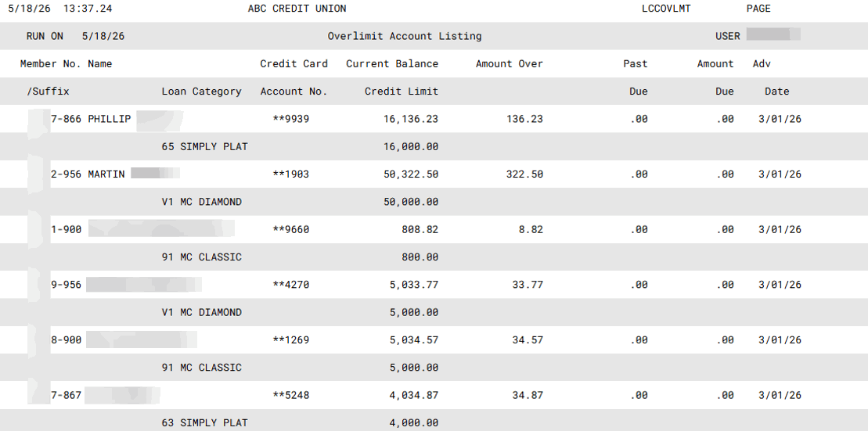This screenshot has width=868, height=431.
Task: Click card account number **5248
Action: pyautogui.click(x=291, y=396)
